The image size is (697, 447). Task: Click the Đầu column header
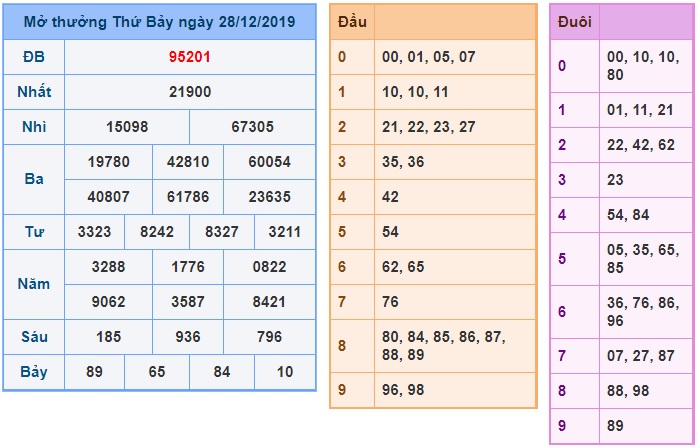click(x=352, y=22)
